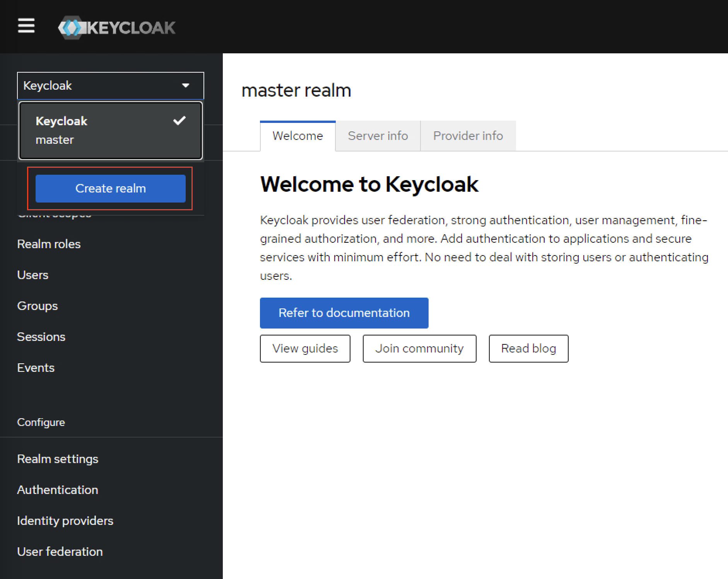Viewport: 728px width, 579px height.
Task: Open Realm roles from the sidebar
Action: click(49, 244)
